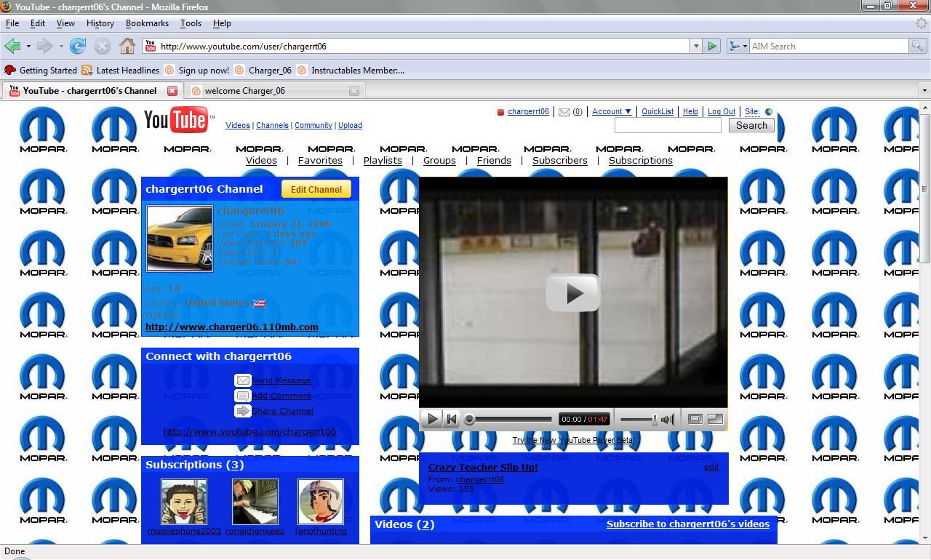Click the YouTube search input field
931x560 pixels.
[667, 124]
